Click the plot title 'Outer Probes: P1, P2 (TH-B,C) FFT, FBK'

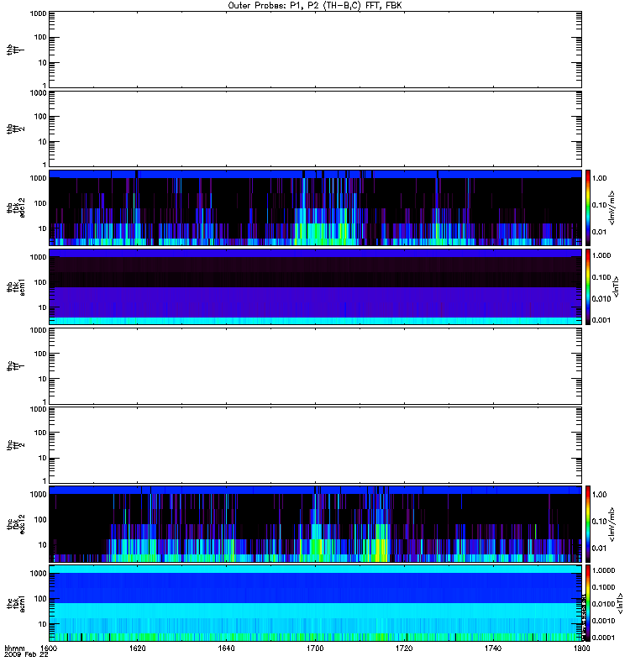point(315,6)
